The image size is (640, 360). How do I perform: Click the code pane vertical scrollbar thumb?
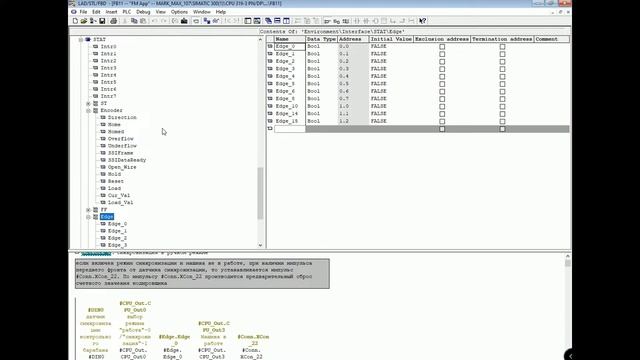click(567, 263)
